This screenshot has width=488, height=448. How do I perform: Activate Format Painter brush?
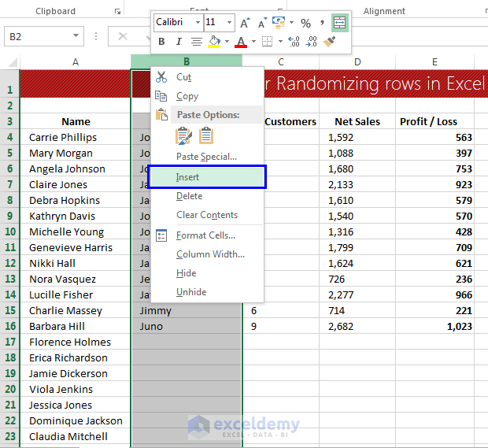pos(329,42)
